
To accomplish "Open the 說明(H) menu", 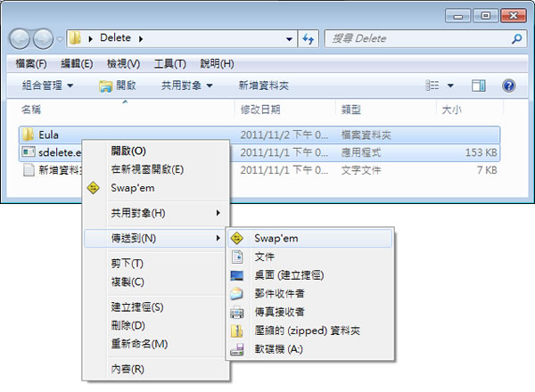I will click(x=217, y=64).
